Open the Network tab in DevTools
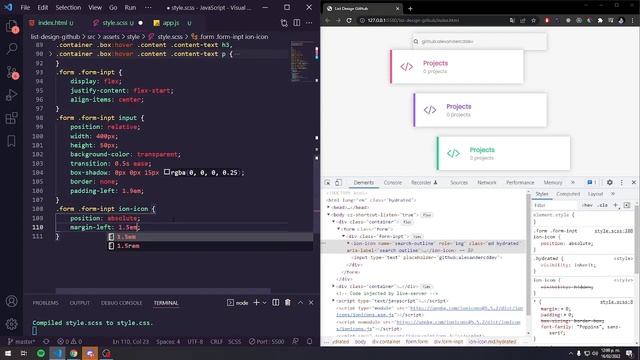Image resolution: width=640 pixels, height=360 pixels. [x=487, y=182]
